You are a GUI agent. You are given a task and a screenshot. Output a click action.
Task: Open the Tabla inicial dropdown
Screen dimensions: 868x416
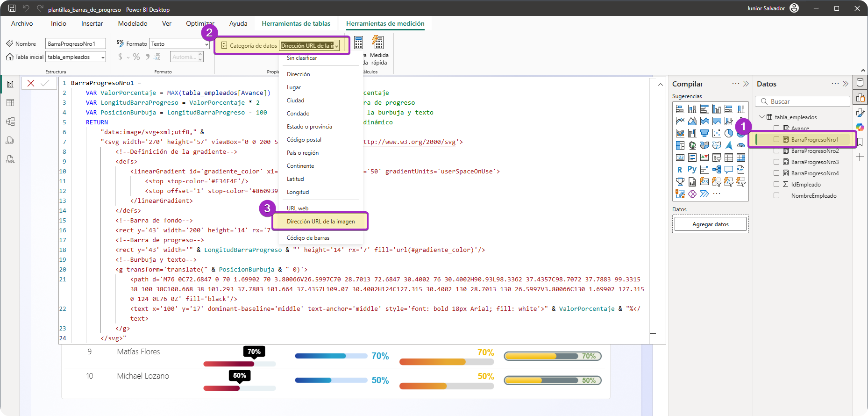click(76, 57)
